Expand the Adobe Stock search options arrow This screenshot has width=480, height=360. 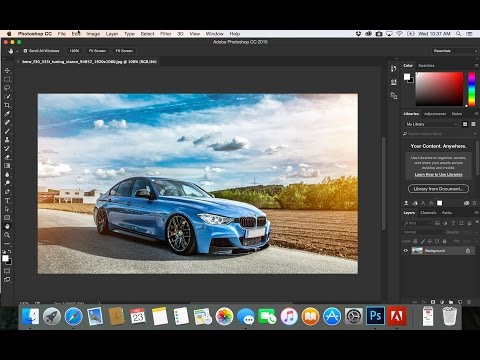point(475,134)
